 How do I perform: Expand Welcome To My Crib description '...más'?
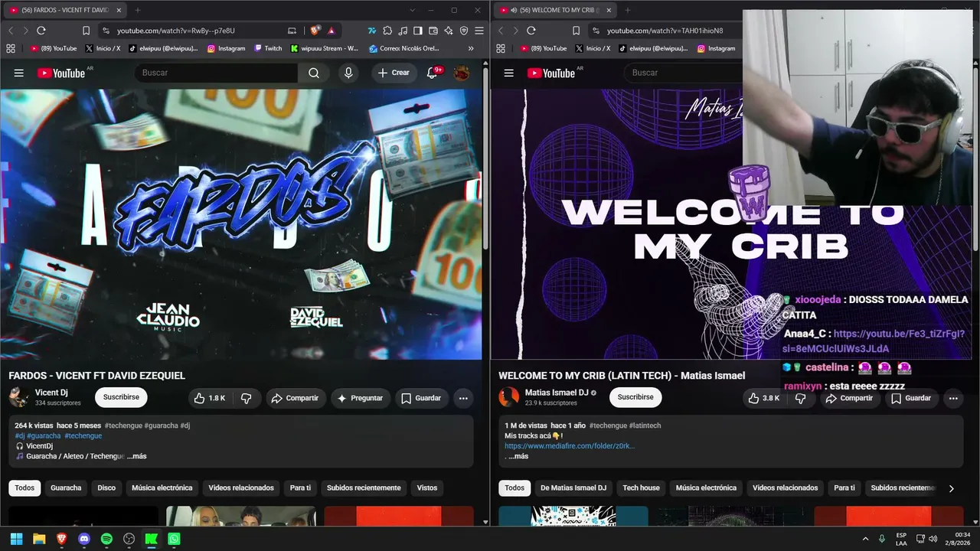tap(518, 456)
